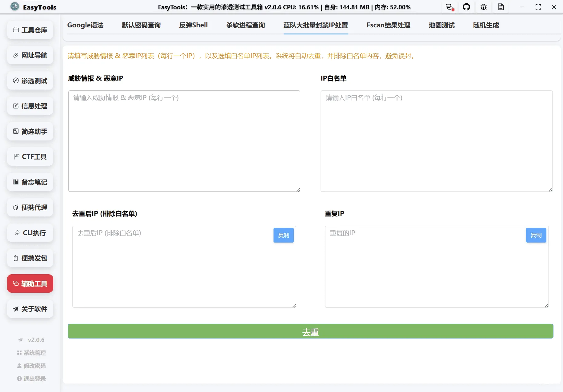Viewport: 563px width, 392px height.
Task: Select the 备忘笔记 sidebar item
Action: 30,182
